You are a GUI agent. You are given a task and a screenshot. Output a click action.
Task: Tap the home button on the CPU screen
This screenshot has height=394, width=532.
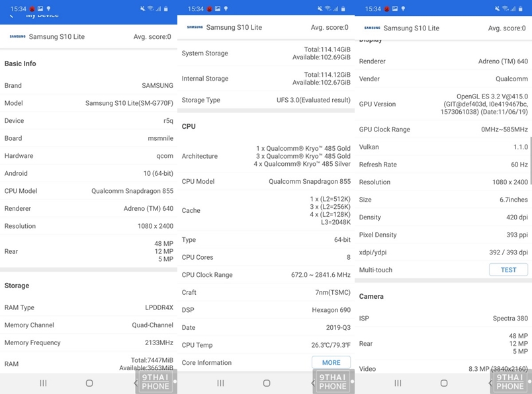click(x=267, y=383)
